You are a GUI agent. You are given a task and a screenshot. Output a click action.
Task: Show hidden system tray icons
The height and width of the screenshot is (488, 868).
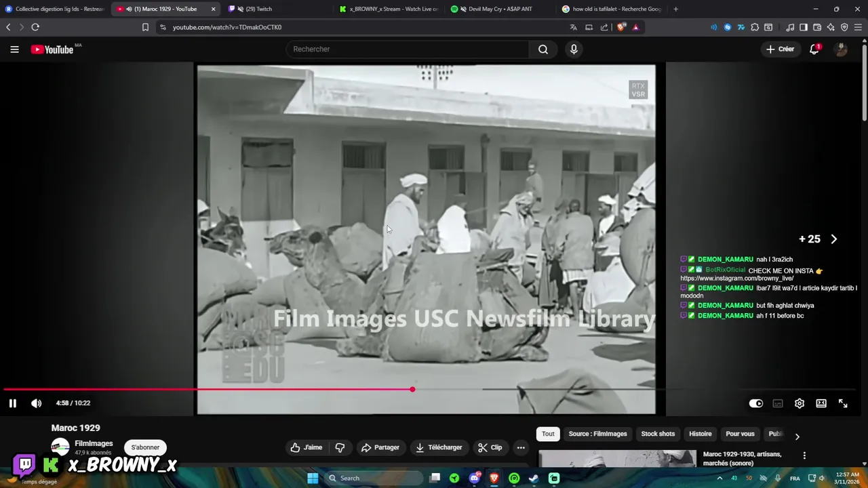719,478
